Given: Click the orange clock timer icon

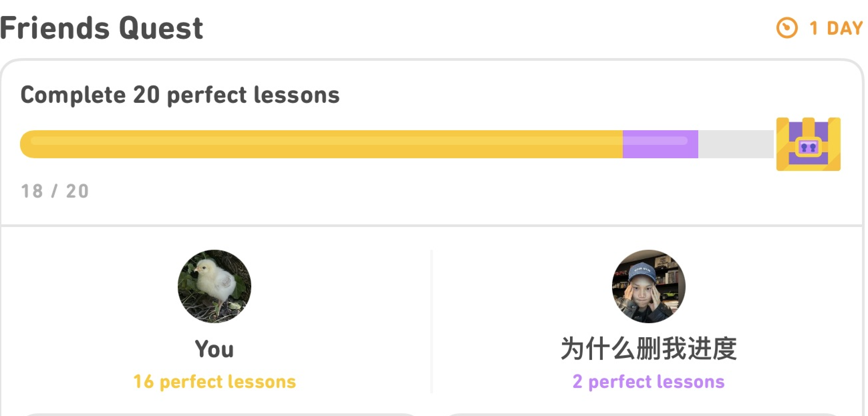Looking at the screenshot, I should tap(787, 28).
